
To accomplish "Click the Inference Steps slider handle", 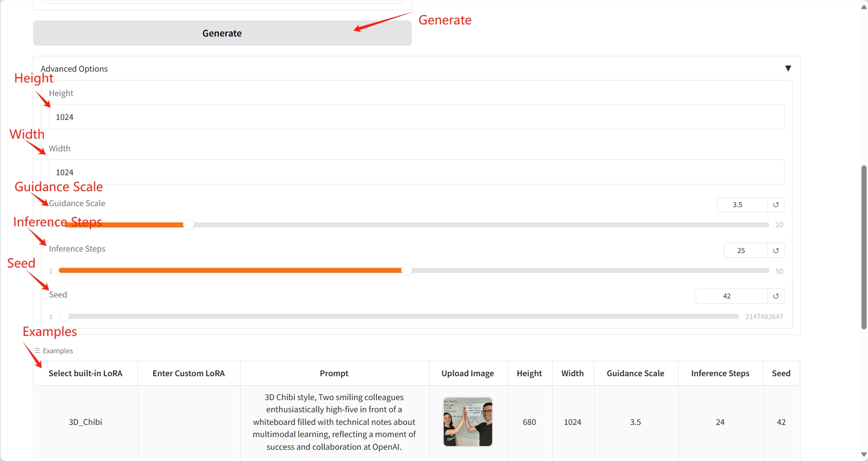I will tap(407, 270).
